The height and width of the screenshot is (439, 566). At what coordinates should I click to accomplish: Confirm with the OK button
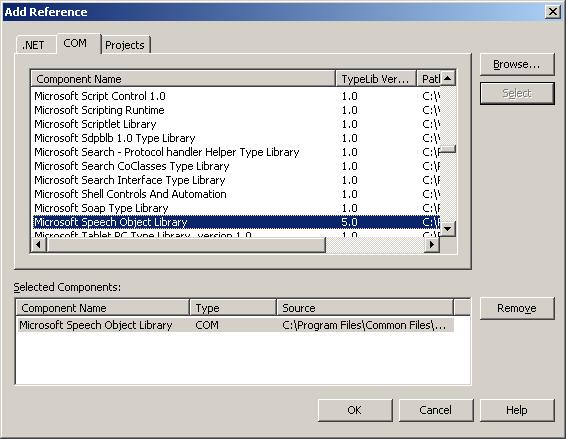pyautogui.click(x=355, y=410)
